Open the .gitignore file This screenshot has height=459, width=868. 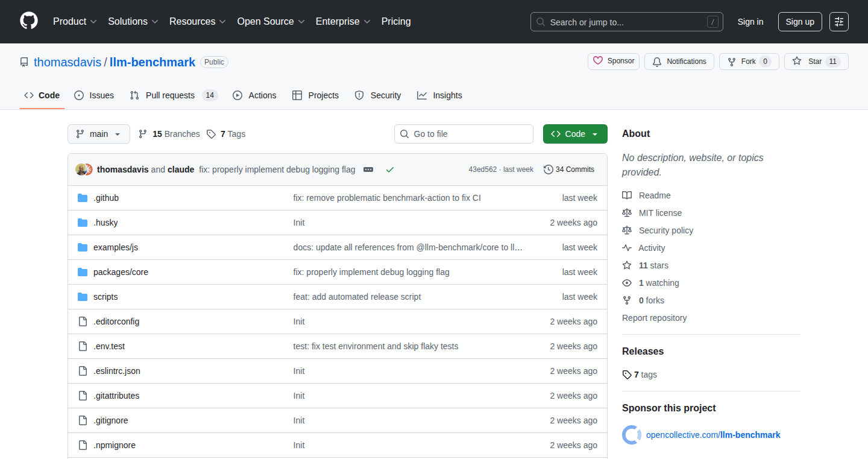pyautogui.click(x=111, y=420)
